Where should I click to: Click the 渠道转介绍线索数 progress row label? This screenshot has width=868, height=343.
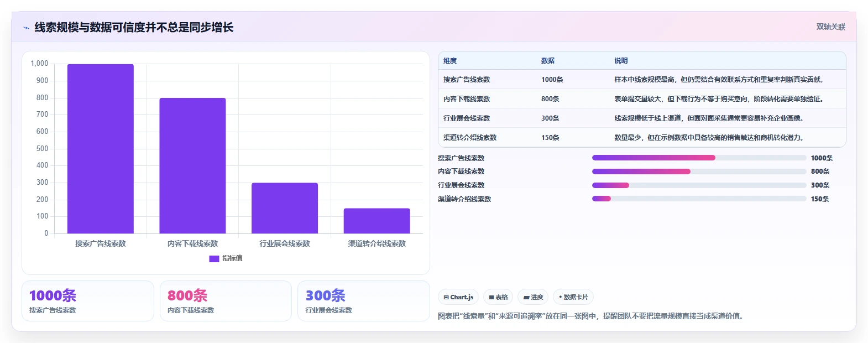(464, 199)
